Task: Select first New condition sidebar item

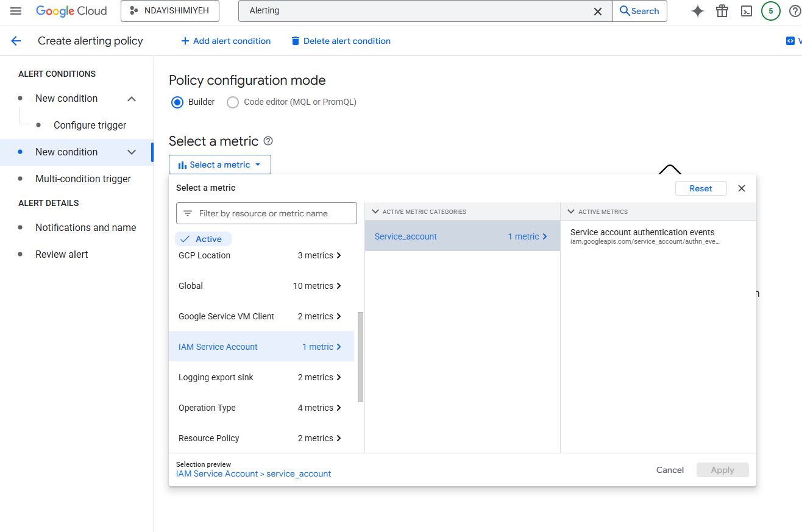Action: 66,98
